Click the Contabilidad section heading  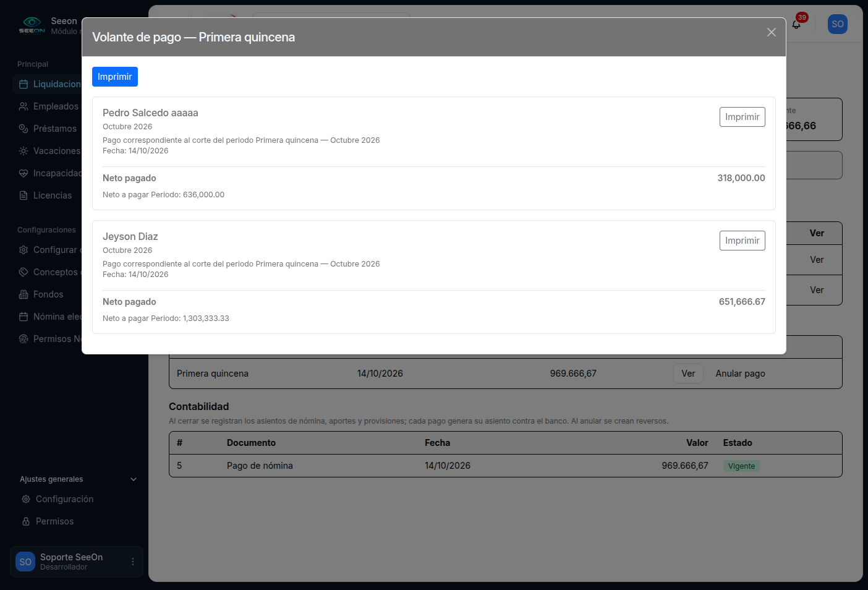pyautogui.click(x=199, y=406)
